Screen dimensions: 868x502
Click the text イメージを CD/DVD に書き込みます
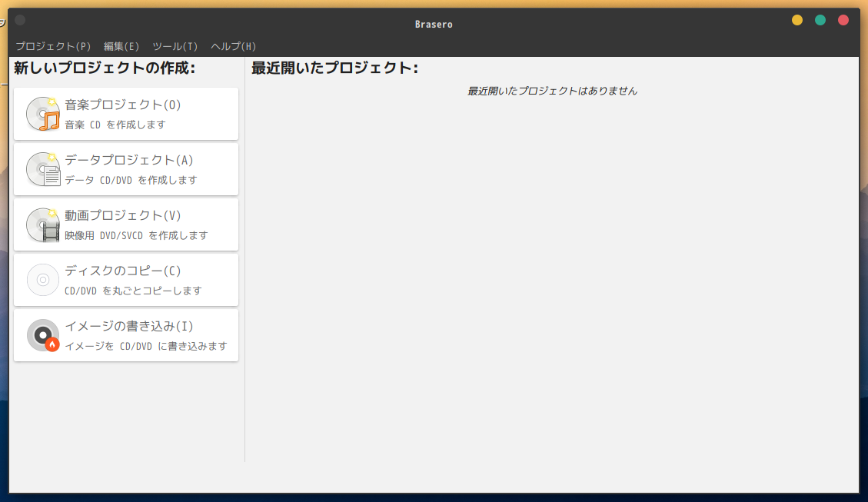point(146,347)
